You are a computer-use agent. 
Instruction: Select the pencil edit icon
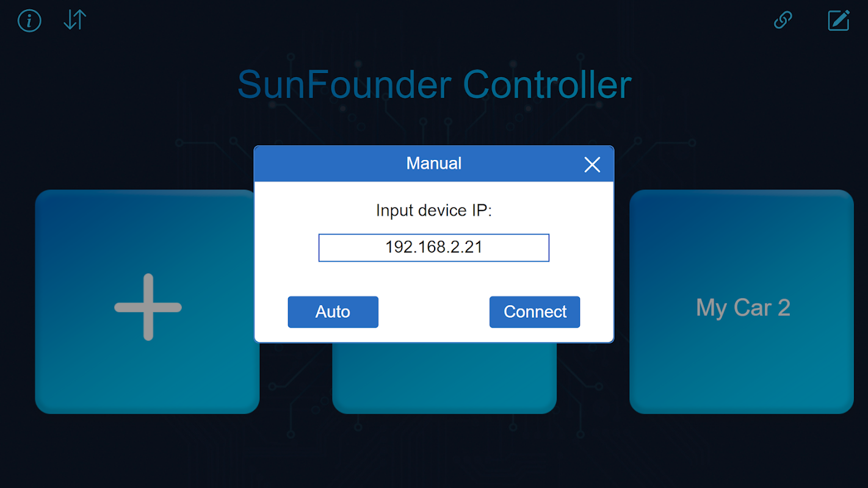tap(839, 20)
